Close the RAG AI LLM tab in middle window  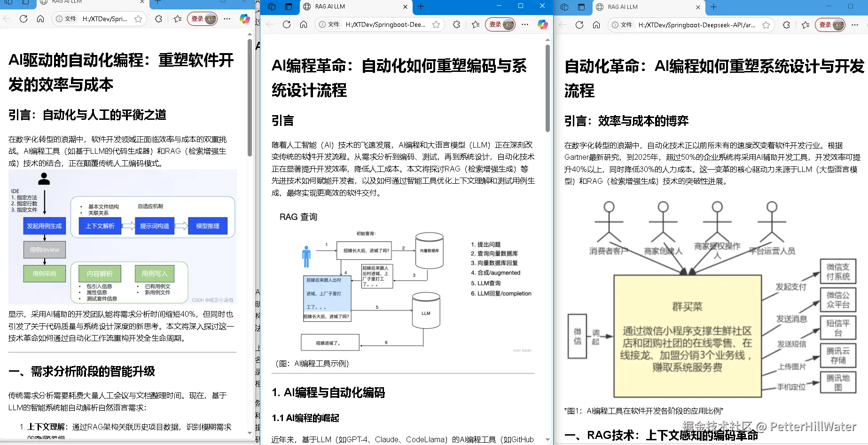click(405, 7)
